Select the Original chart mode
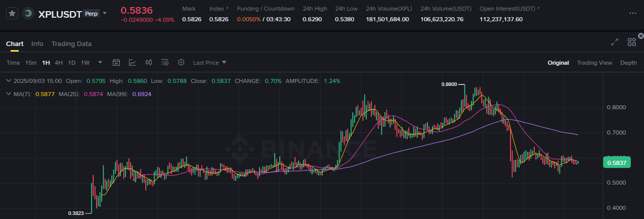The width and height of the screenshot is (644, 219). [x=558, y=63]
